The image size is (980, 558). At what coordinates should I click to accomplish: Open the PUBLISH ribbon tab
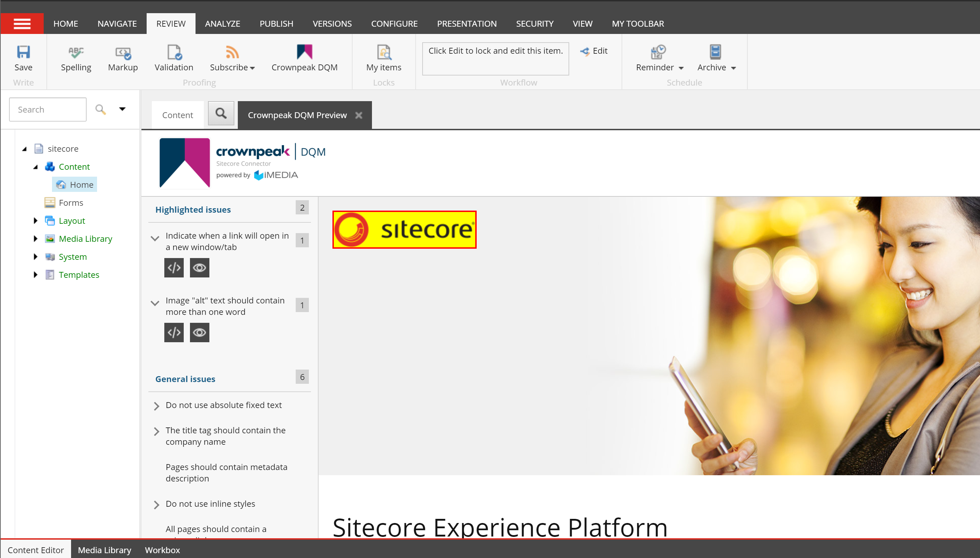(276, 24)
